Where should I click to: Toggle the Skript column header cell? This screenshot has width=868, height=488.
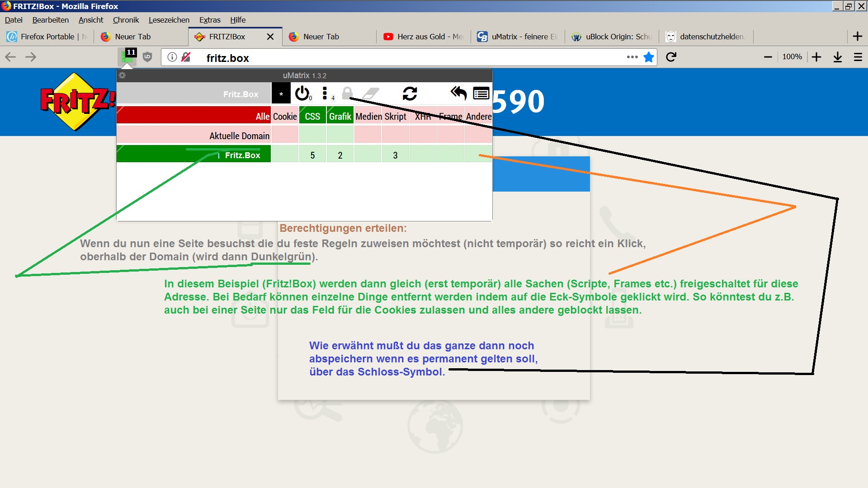(x=395, y=117)
